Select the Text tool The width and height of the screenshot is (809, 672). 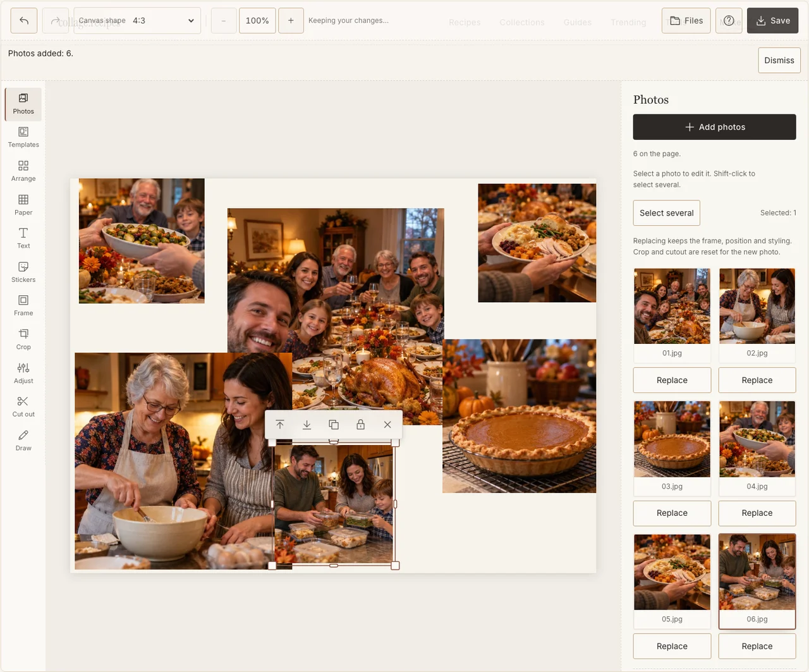23,239
